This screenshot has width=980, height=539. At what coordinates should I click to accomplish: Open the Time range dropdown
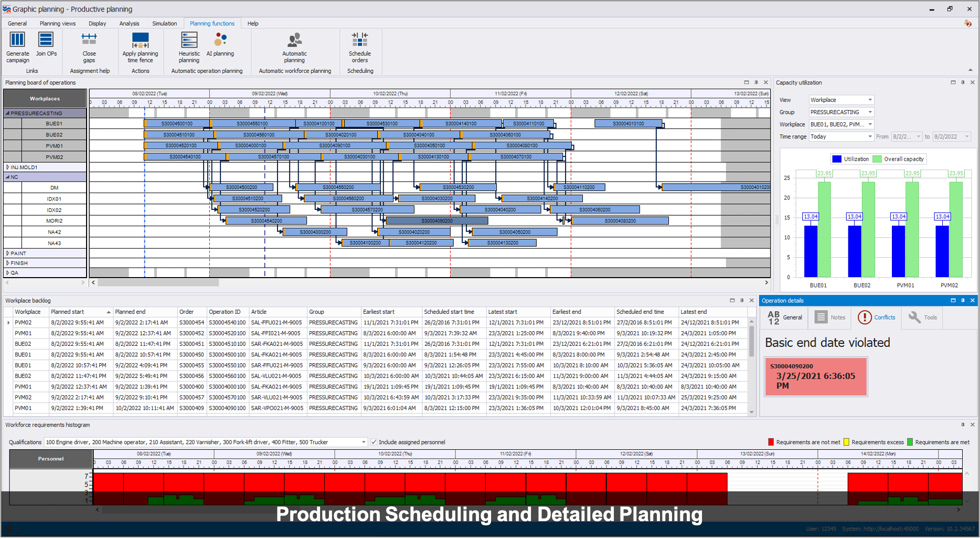(869, 136)
